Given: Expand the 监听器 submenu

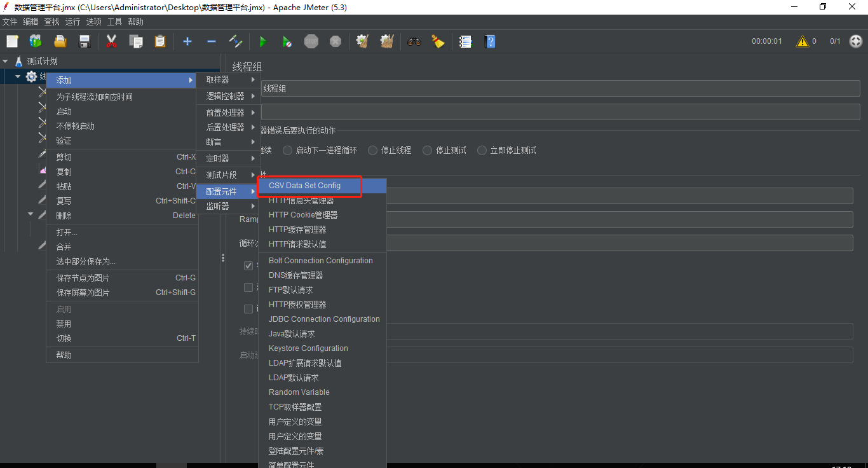Looking at the screenshot, I should tap(228, 207).
